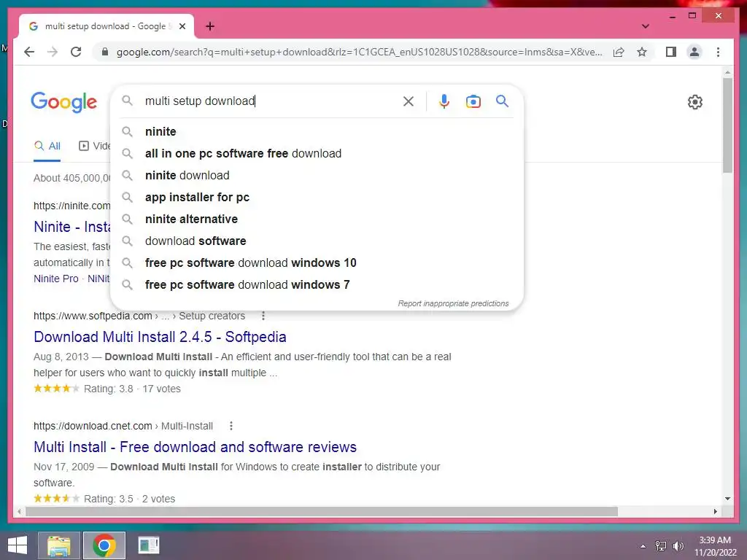Screen dimensions: 747x560
Task: Click the Chrome taskbar icon
Action: point(104,545)
